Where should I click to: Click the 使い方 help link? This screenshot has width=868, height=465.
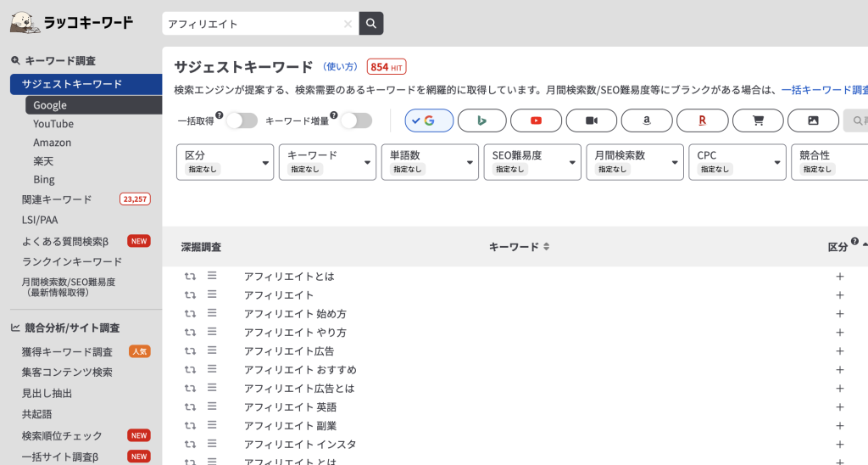coord(341,67)
